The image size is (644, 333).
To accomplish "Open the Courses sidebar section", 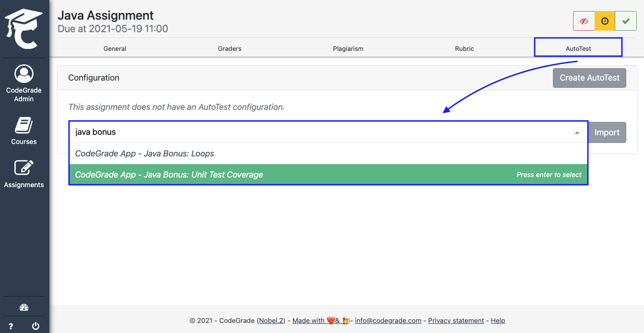I will pos(24,131).
